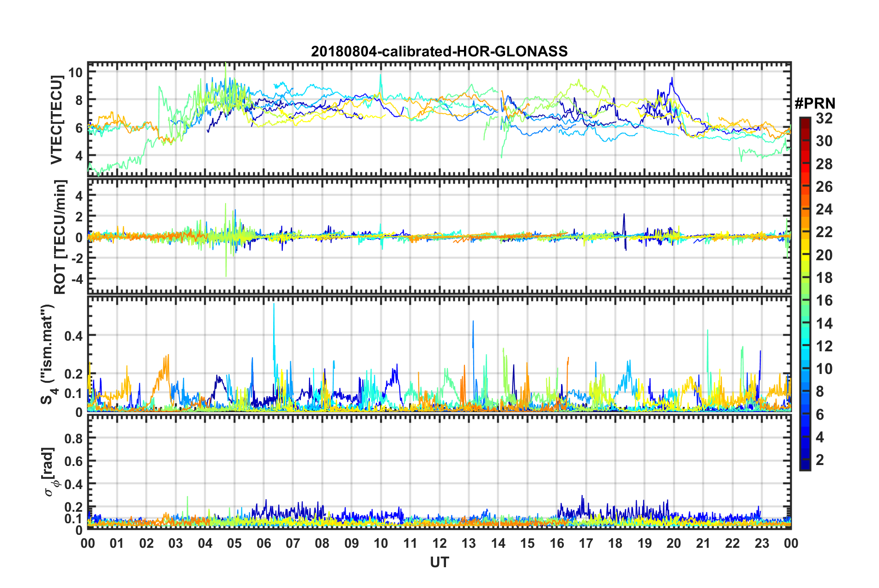Pick colorbar tick label "18"
This screenshot has width=879, height=588.
[x=824, y=278]
